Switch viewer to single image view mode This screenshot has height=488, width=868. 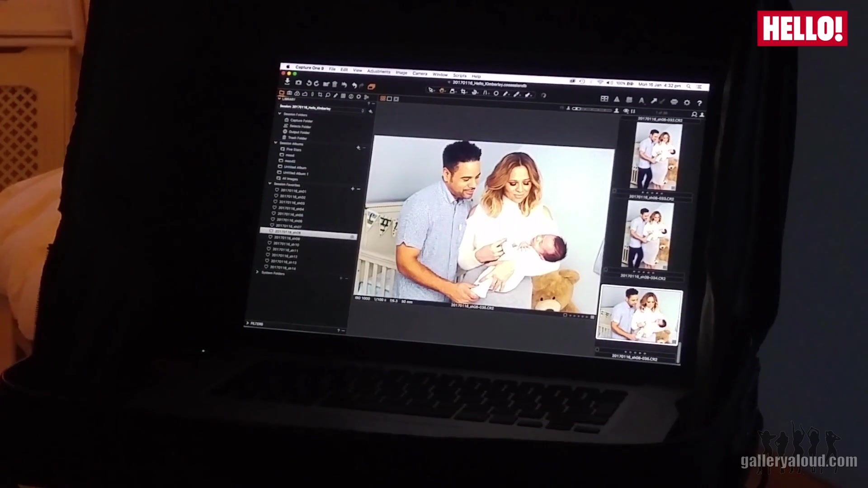389,99
